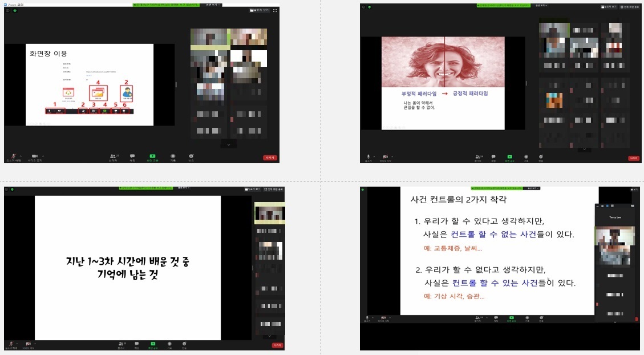Open 옵션 보기 dropdown in 부정적 패러다임 window
Viewport: 644px width, 355px height.
coord(541,5)
